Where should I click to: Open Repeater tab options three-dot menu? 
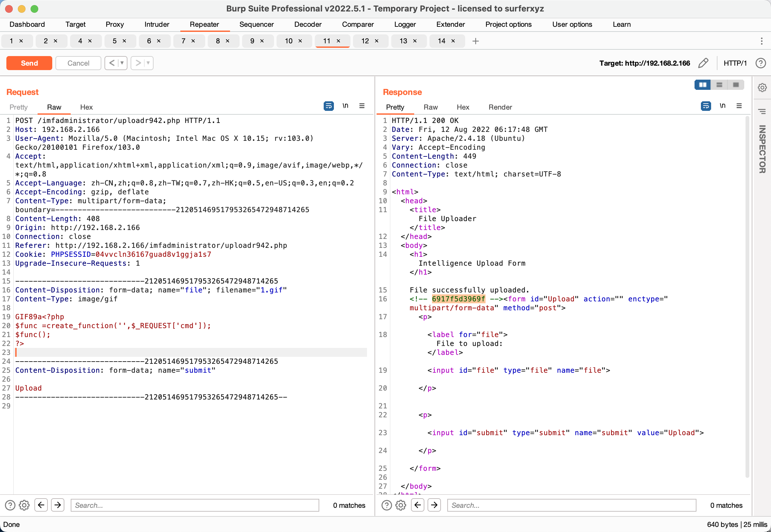(762, 41)
